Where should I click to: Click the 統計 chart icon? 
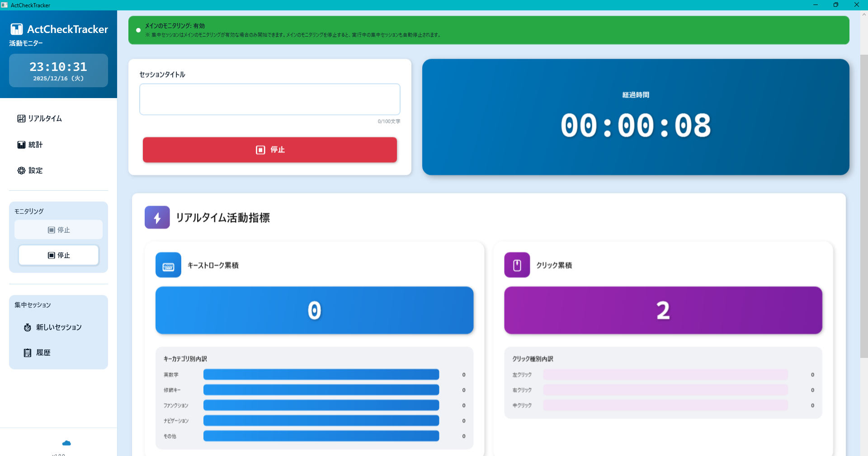[x=21, y=145]
